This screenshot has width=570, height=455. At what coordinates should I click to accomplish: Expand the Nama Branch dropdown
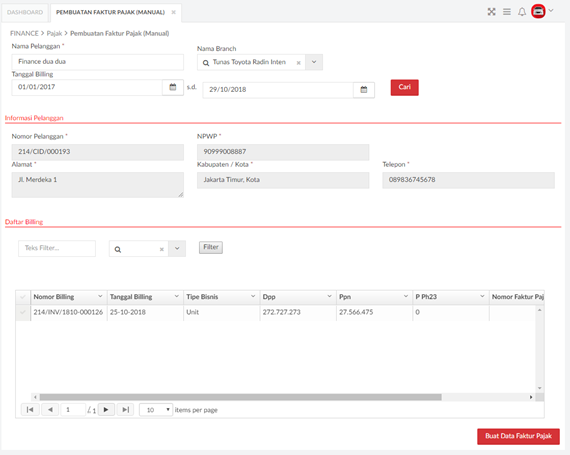click(314, 62)
